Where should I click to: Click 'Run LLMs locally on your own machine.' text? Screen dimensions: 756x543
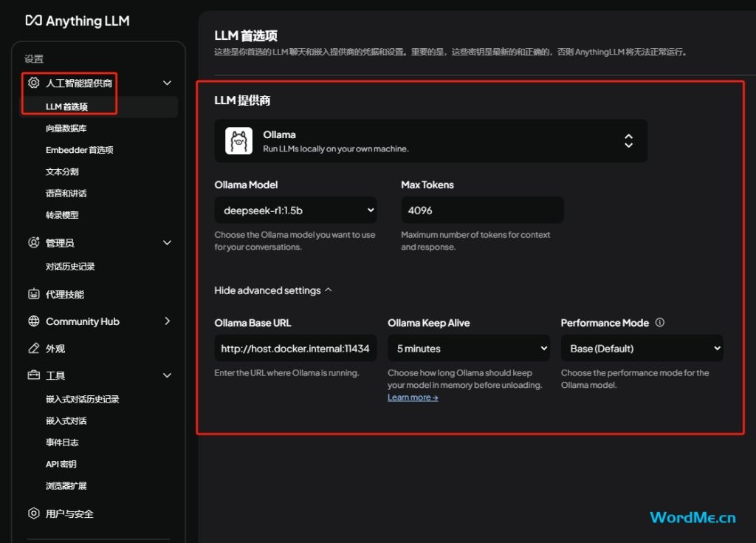click(x=336, y=148)
